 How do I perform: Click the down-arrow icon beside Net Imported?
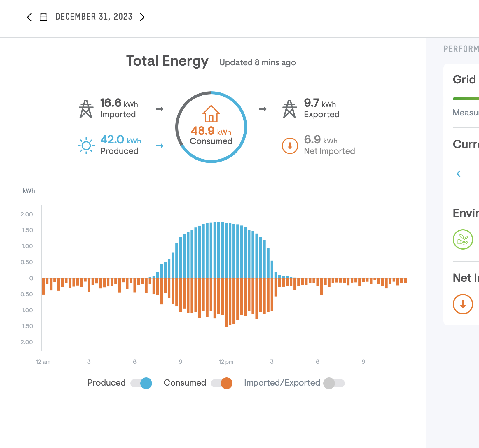290,146
